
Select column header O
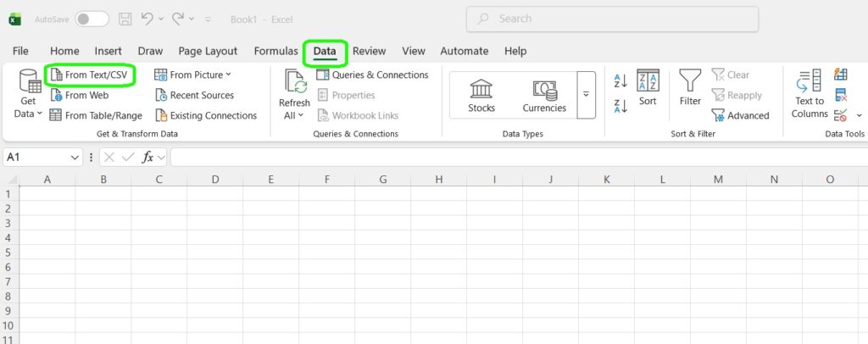point(830,179)
